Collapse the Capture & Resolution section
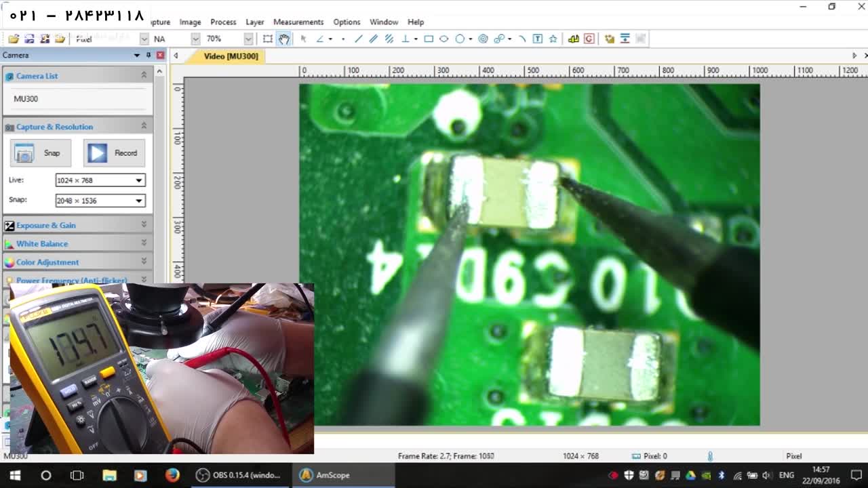Image resolution: width=868 pixels, height=488 pixels. click(x=144, y=126)
